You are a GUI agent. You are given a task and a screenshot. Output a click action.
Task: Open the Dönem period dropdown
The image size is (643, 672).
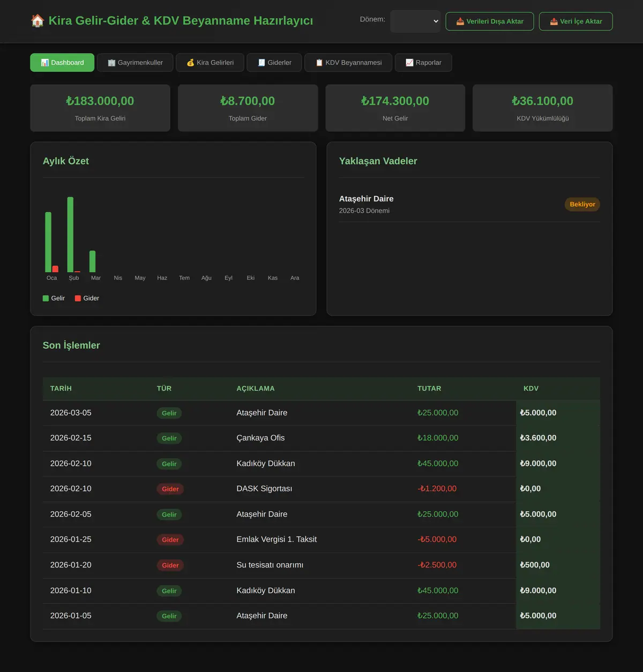coord(415,21)
